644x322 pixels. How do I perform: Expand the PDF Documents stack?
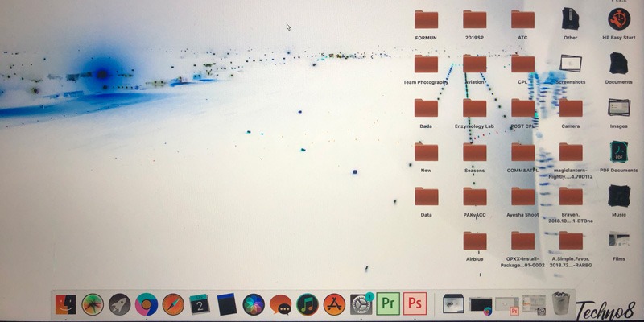point(619,151)
